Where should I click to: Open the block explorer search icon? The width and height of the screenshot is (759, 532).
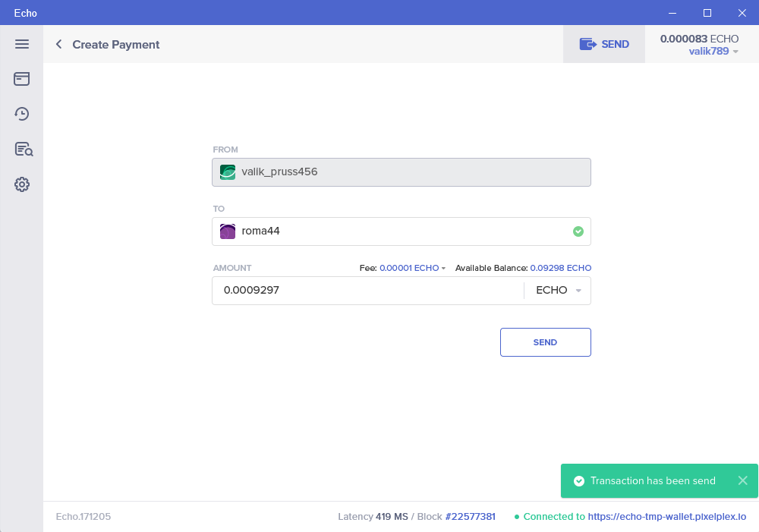[24, 149]
